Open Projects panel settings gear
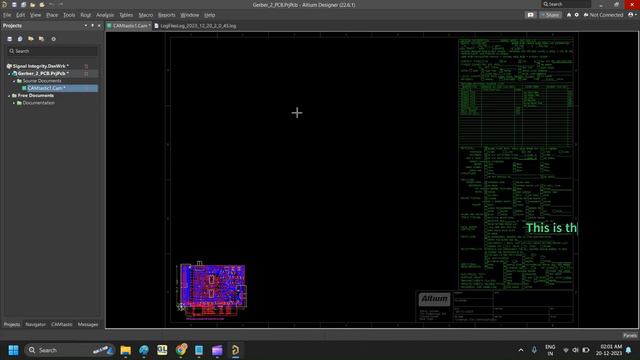 (x=53, y=39)
